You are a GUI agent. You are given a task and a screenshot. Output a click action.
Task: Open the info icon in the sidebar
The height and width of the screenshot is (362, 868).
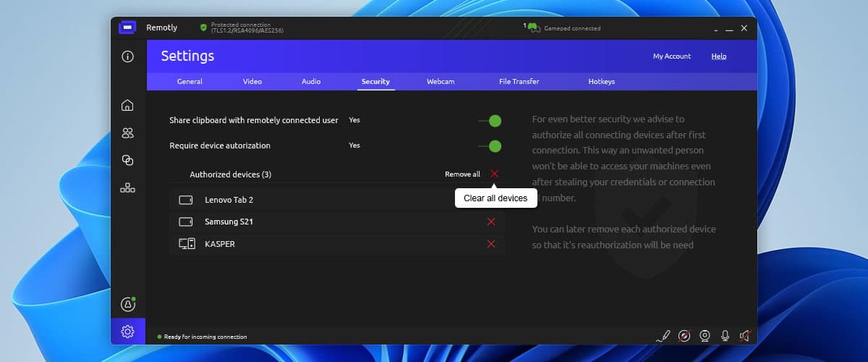click(x=128, y=56)
